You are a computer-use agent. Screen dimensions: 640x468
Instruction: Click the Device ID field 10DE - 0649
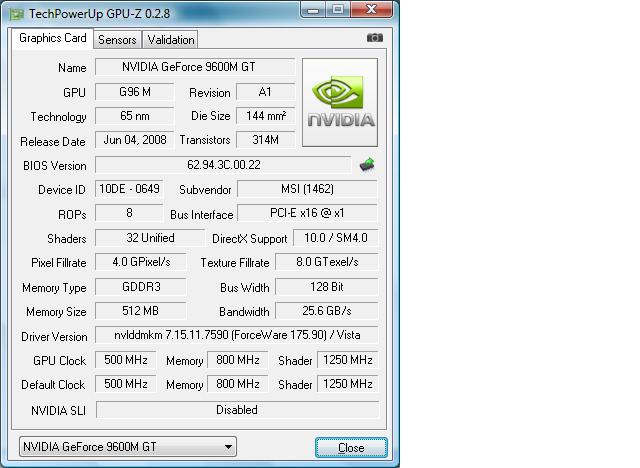(x=129, y=189)
